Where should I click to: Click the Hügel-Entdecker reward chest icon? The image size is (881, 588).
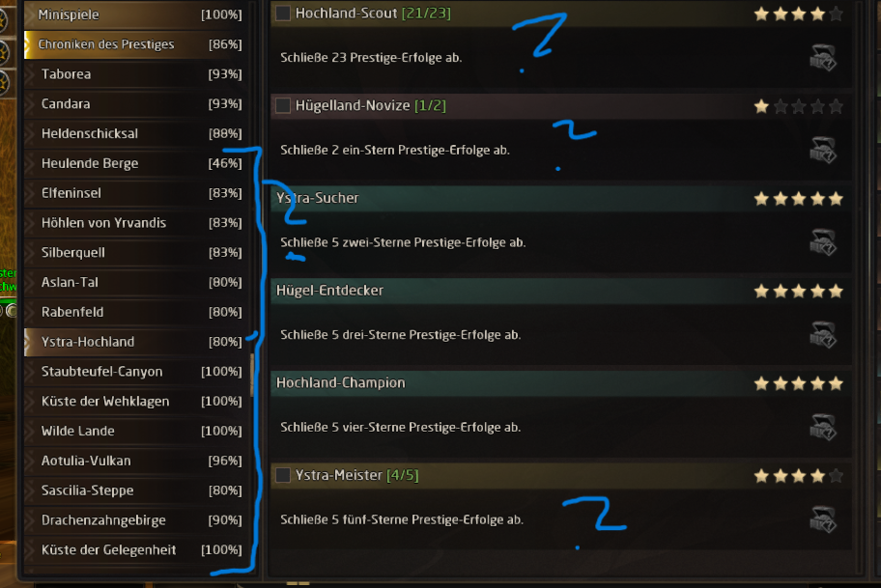[x=822, y=335]
